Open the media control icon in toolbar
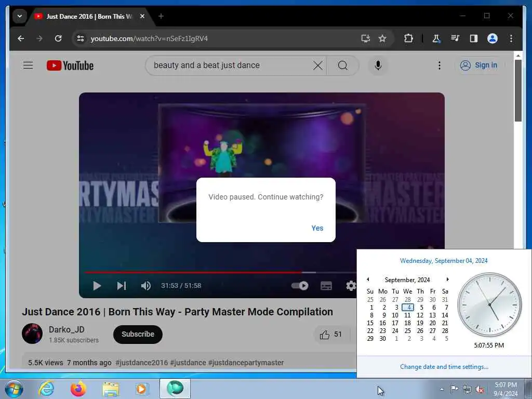The image size is (532, 399). point(455,38)
